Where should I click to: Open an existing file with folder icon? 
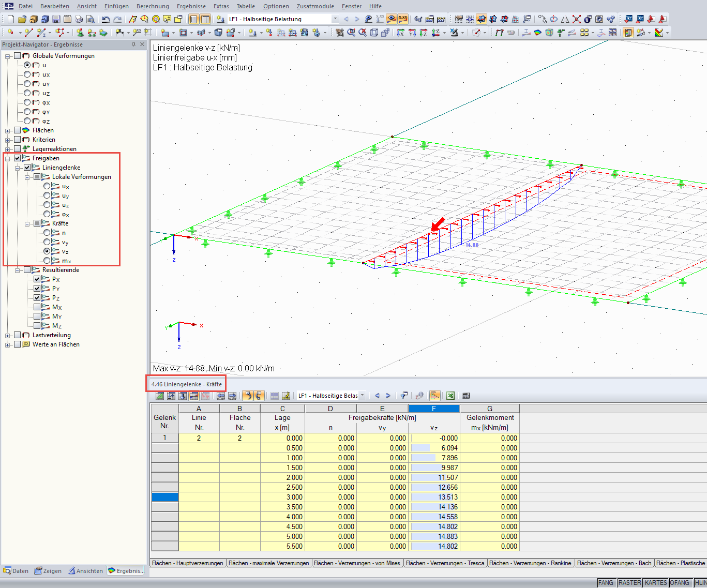click(x=22, y=19)
